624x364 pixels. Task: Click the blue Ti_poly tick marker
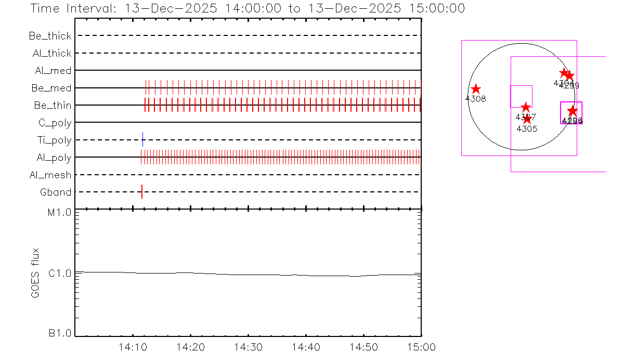(x=142, y=139)
